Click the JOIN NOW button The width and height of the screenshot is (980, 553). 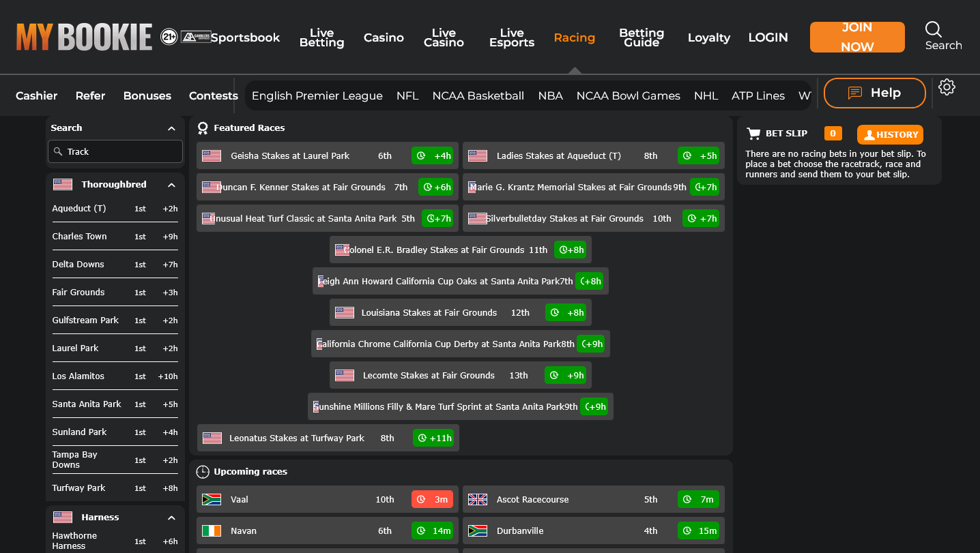click(857, 37)
